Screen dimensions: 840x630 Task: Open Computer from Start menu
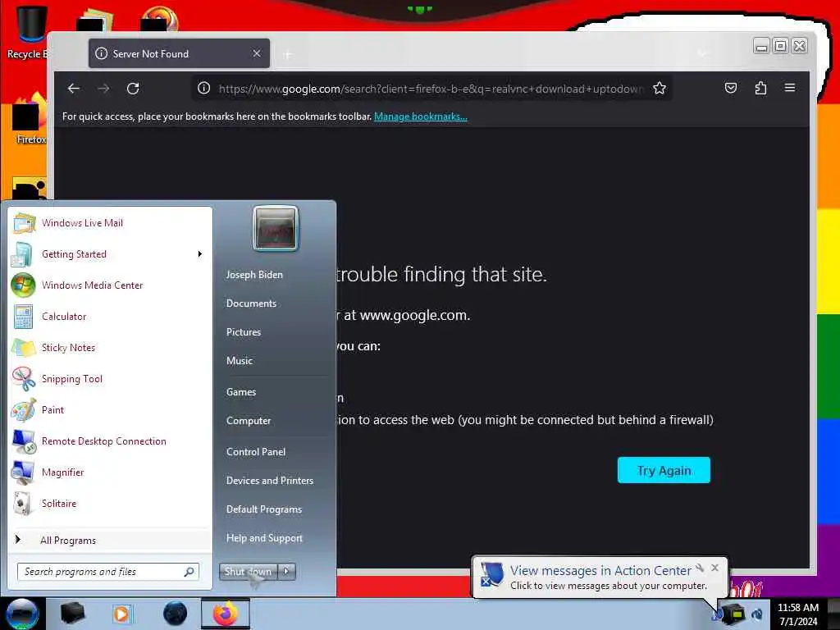click(249, 421)
